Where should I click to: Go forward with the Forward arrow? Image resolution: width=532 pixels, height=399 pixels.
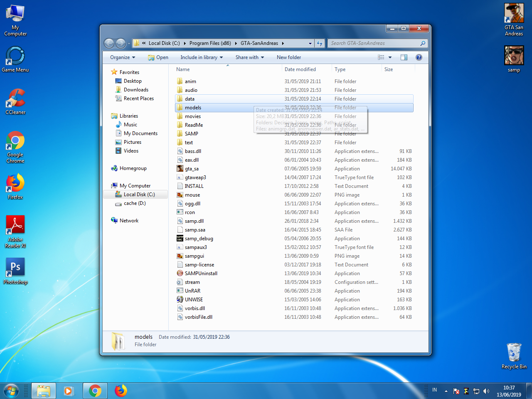coord(121,43)
